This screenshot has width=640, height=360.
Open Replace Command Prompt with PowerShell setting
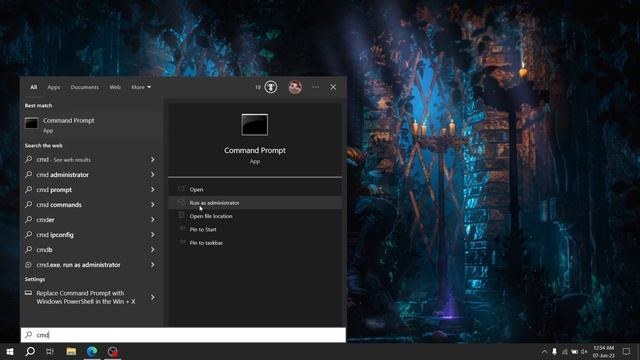click(86, 297)
